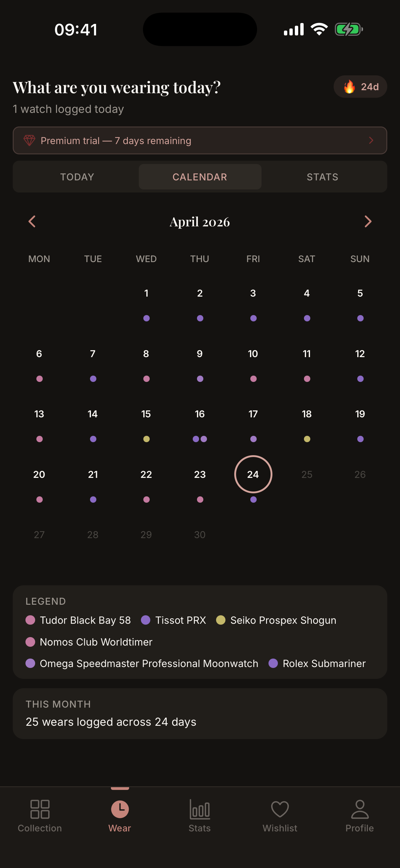Image resolution: width=400 pixels, height=868 pixels.
Task: Tap the flame streak badge
Action: coord(360,87)
